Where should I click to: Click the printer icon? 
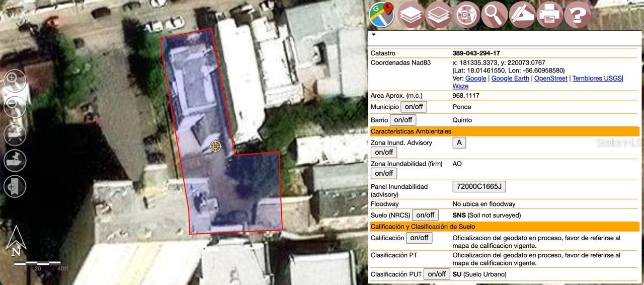[549, 15]
